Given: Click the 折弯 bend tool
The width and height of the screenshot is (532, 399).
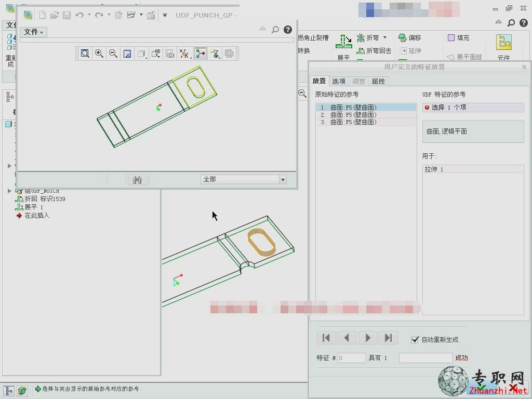Looking at the screenshot, I should pos(368,37).
